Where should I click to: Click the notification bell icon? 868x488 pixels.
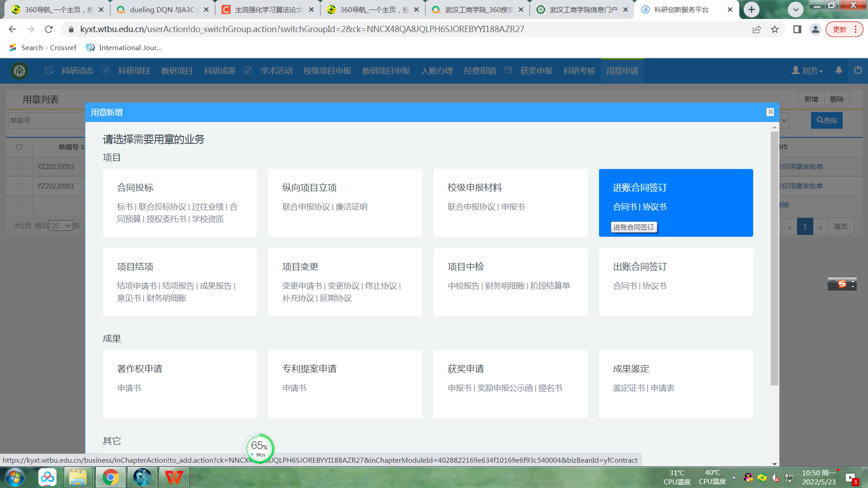[x=839, y=70]
